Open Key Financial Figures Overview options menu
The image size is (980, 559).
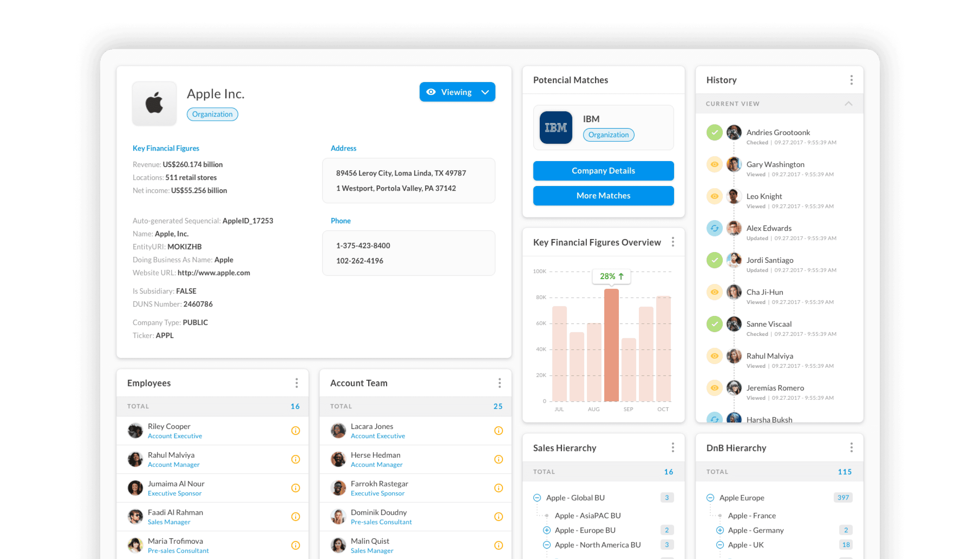pos(673,242)
